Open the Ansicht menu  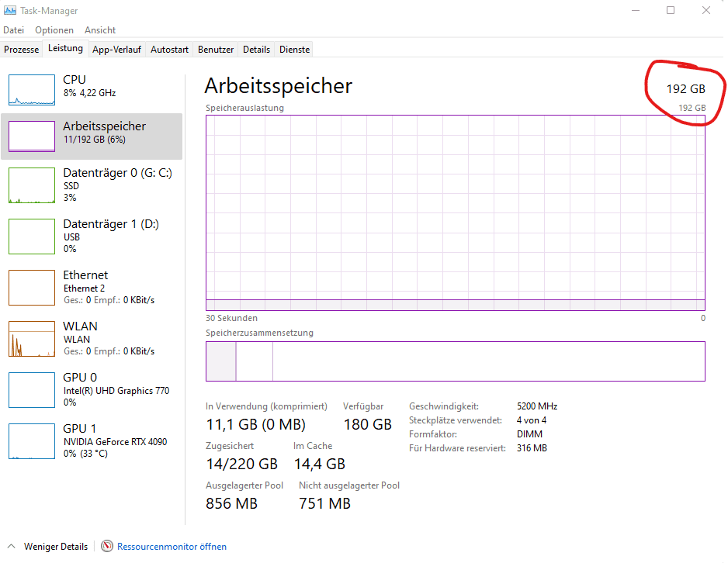[100, 30]
